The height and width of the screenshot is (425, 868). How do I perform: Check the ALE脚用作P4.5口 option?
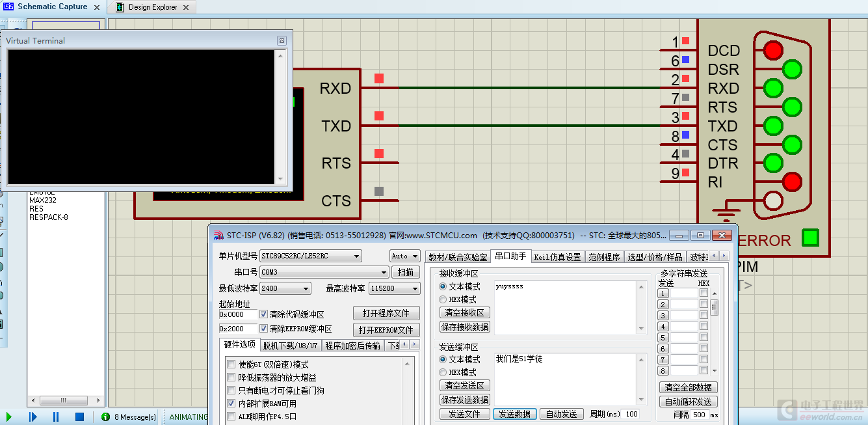coord(231,417)
